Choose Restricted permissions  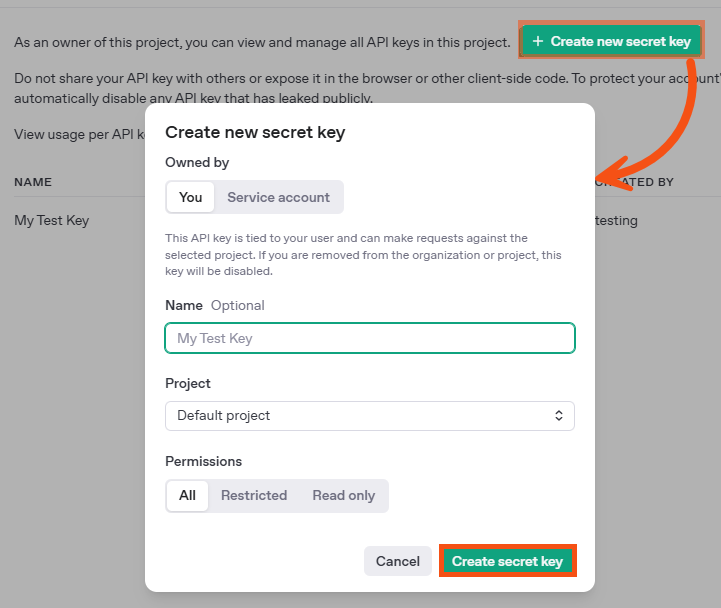tap(254, 495)
